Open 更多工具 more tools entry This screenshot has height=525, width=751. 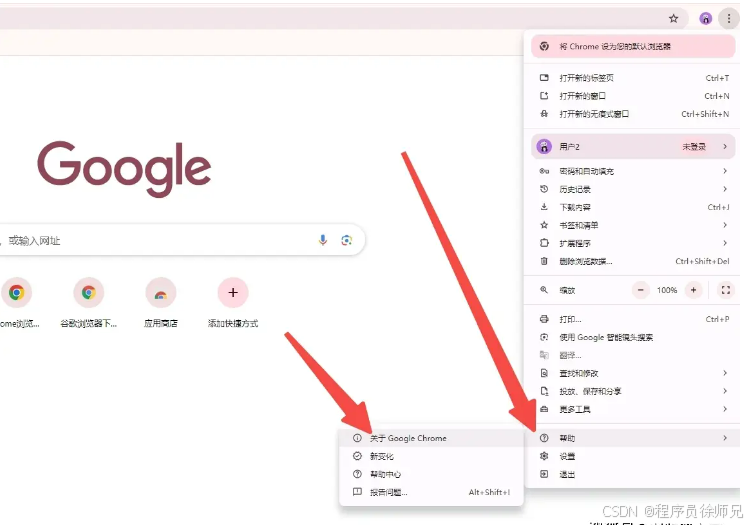pos(633,409)
